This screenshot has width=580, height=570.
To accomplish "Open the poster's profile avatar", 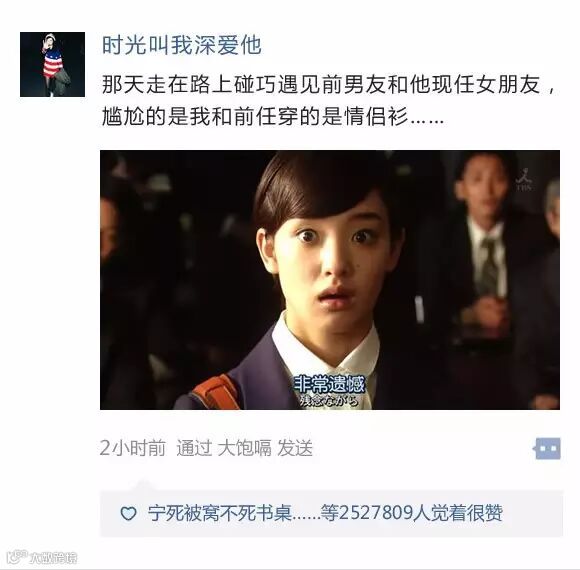I will click(x=53, y=64).
